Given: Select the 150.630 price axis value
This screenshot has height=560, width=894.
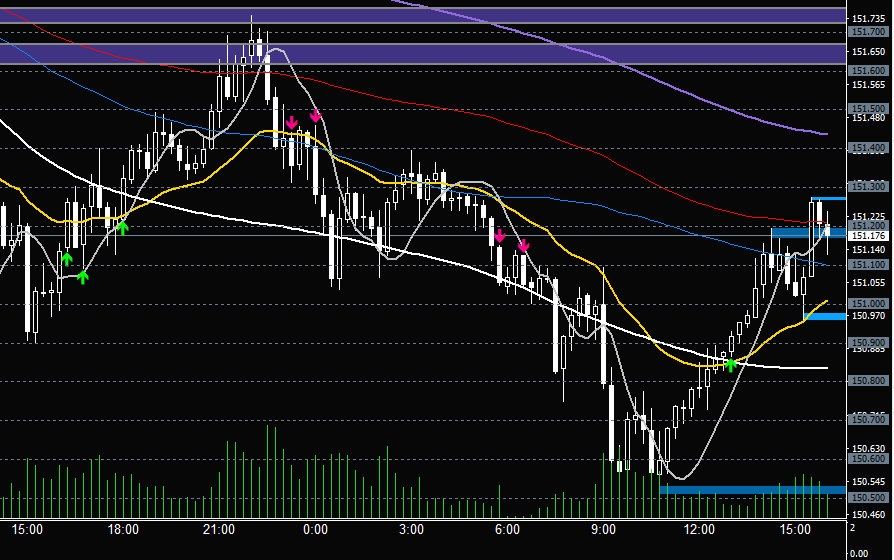Looking at the screenshot, I should click(x=868, y=449).
